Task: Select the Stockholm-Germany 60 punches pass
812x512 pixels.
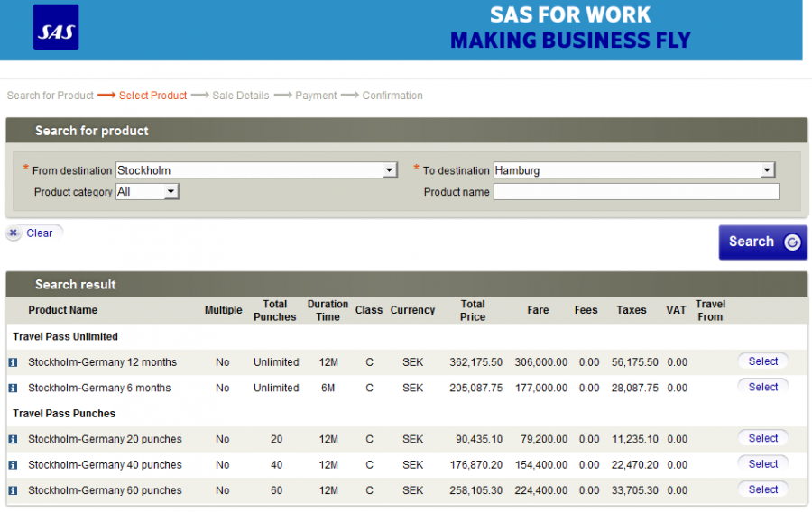Action: coord(762,489)
